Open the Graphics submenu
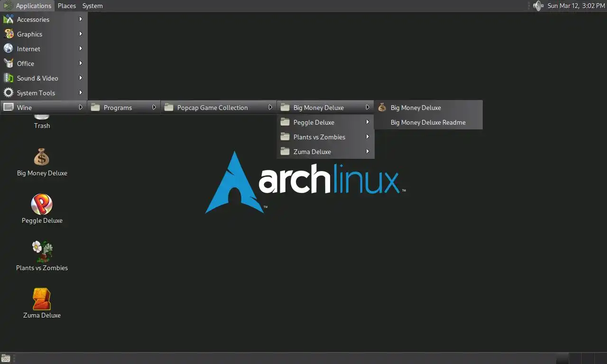The height and width of the screenshot is (364, 607). (44, 34)
